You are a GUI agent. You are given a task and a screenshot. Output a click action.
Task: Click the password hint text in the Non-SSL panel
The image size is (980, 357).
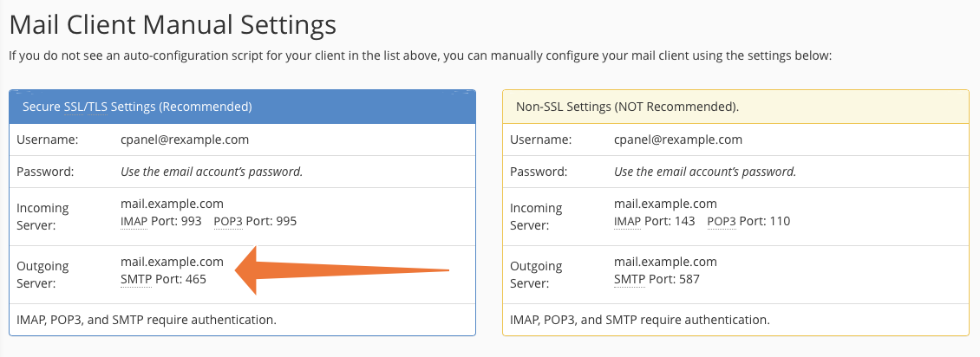tap(704, 172)
